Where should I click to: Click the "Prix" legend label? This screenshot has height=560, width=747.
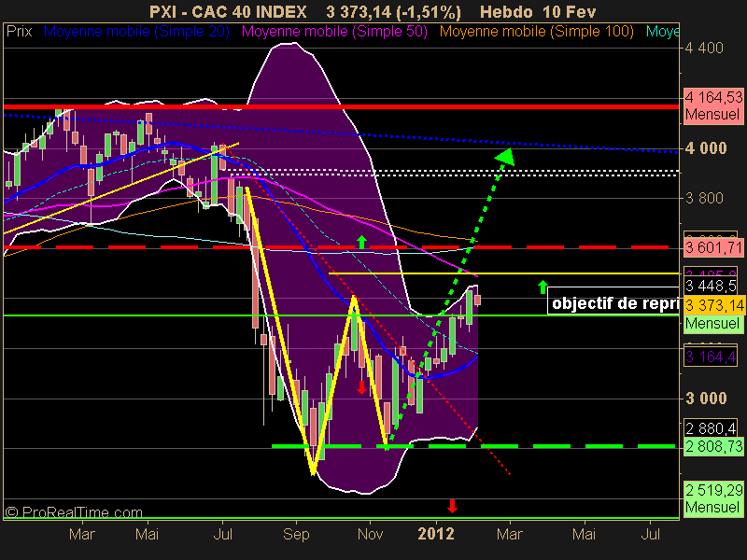click(19, 32)
